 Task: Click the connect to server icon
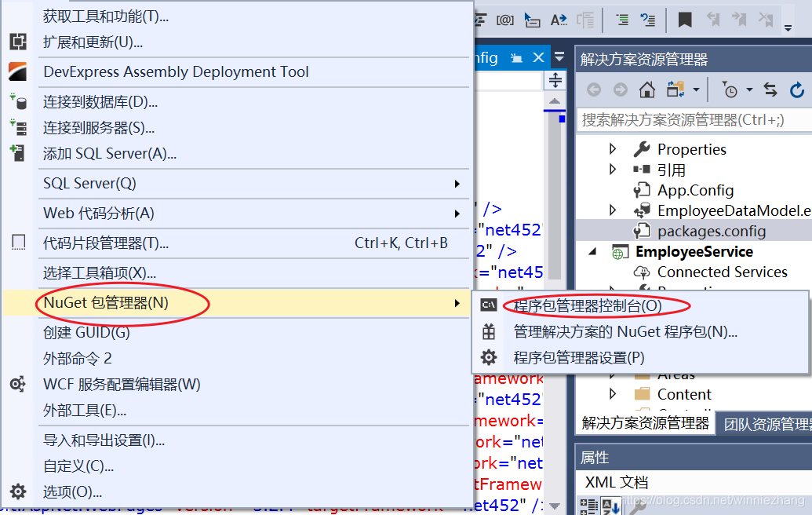pyautogui.click(x=17, y=127)
